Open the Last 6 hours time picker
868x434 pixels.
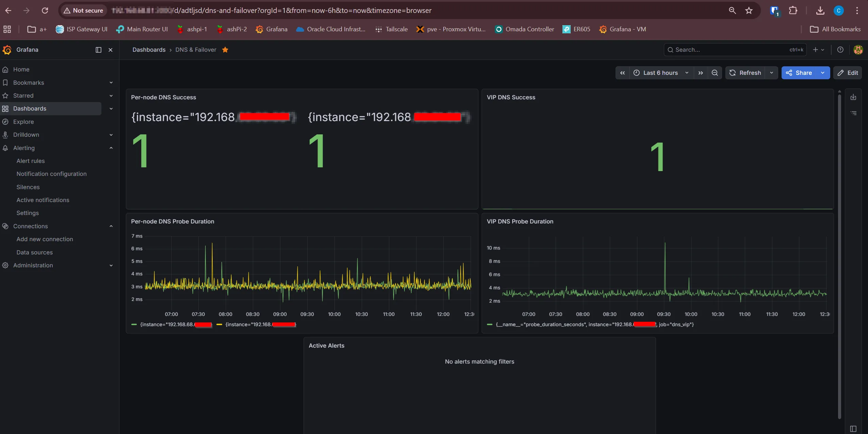661,73
